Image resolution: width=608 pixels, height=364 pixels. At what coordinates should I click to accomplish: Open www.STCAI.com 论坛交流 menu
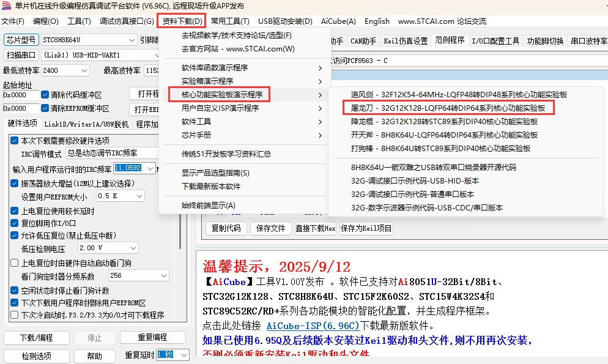[x=442, y=21]
